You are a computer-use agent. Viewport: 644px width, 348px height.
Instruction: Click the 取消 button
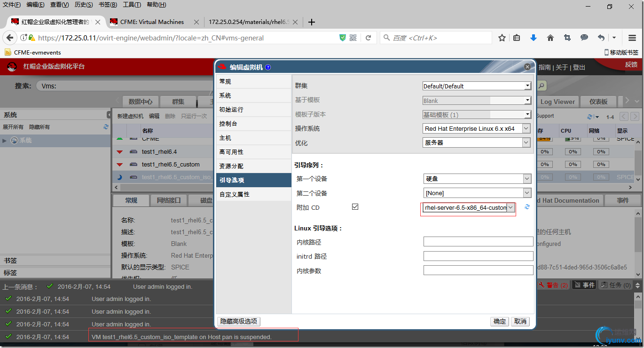coord(520,322)
